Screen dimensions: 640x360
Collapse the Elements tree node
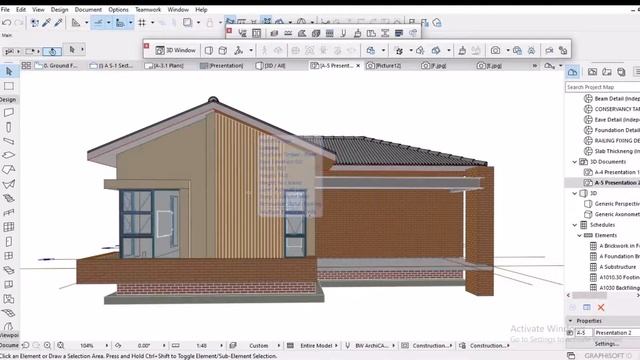tap(579, 236)
